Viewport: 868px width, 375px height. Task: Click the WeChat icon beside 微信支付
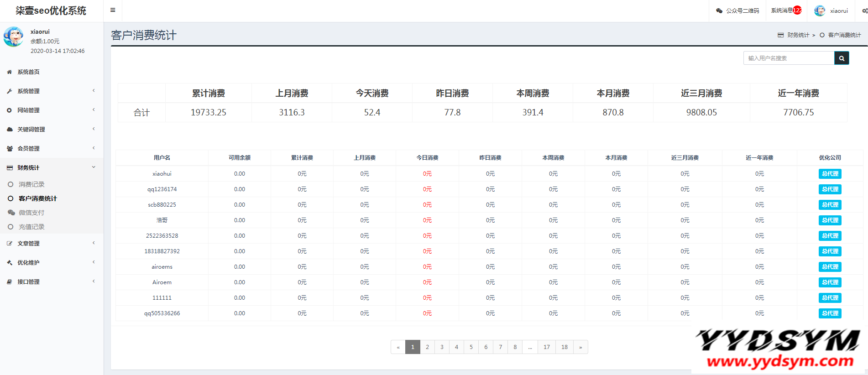11,213
